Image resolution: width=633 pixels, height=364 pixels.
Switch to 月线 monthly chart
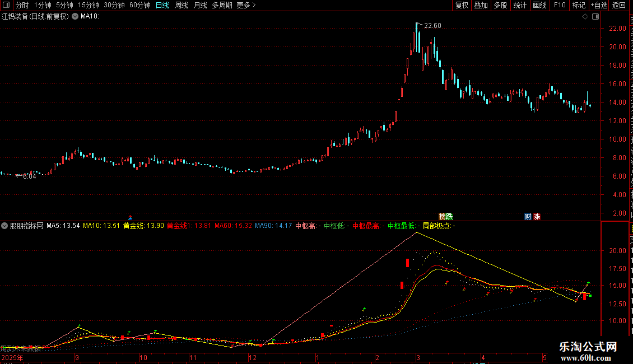coord(200,5)
